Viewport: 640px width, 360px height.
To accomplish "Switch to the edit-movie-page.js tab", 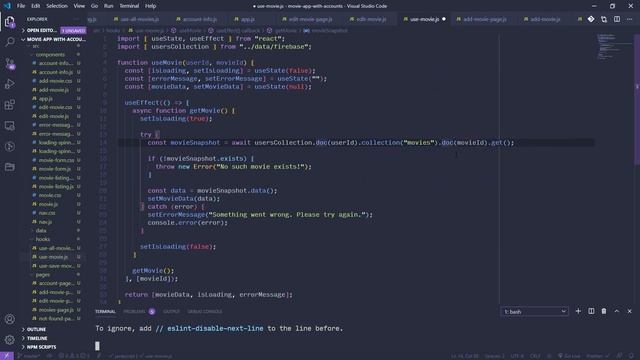I will [310, 19].
